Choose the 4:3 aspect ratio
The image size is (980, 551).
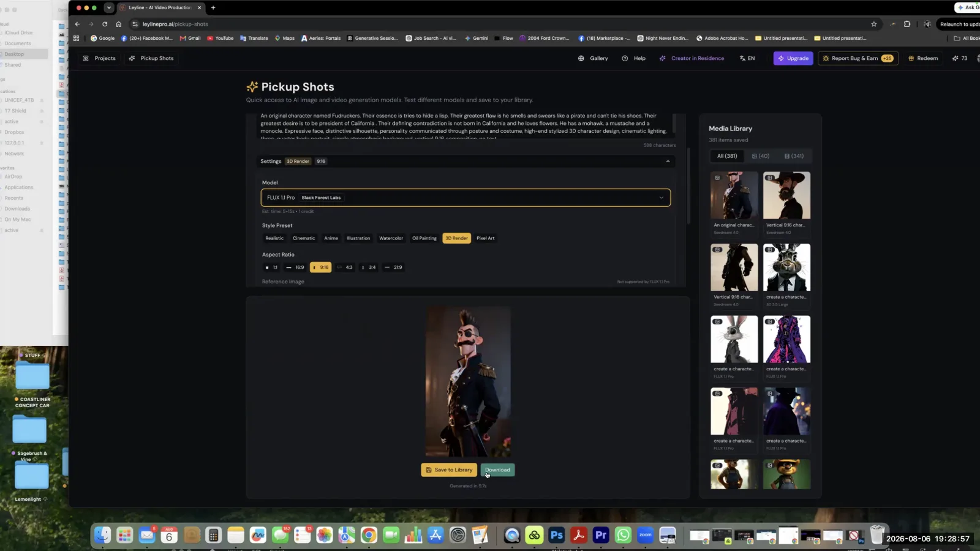345,268
